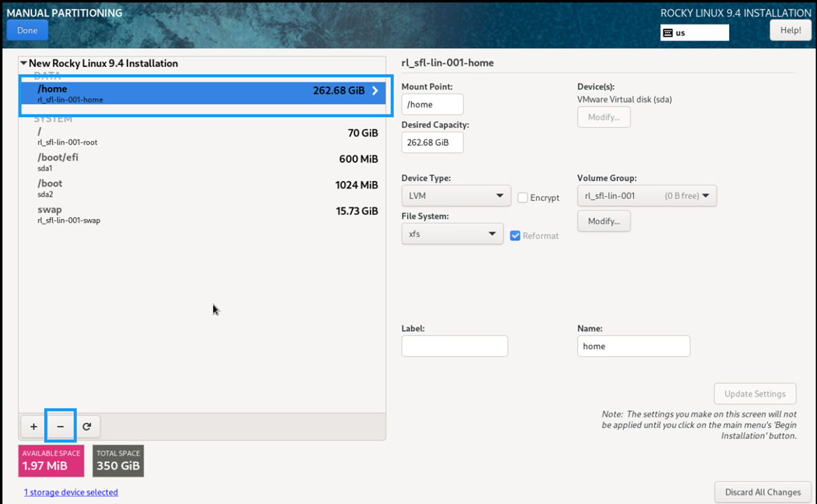Click Modify under Volume Group
817x504 pixels.
604,221
